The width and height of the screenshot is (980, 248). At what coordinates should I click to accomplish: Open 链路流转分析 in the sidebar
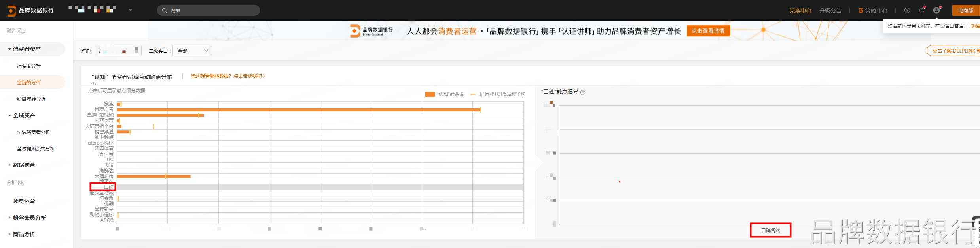click(31, 99)
